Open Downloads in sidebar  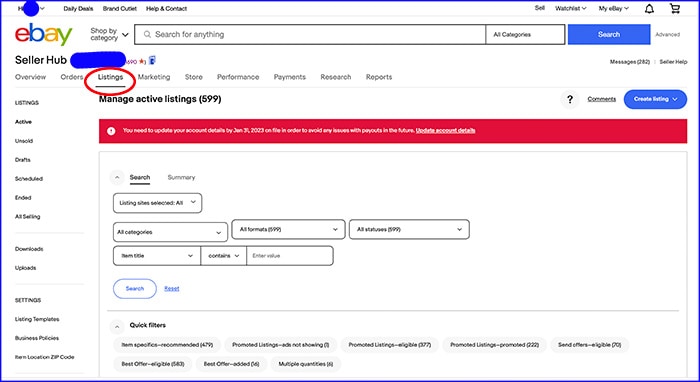[29, 249]
